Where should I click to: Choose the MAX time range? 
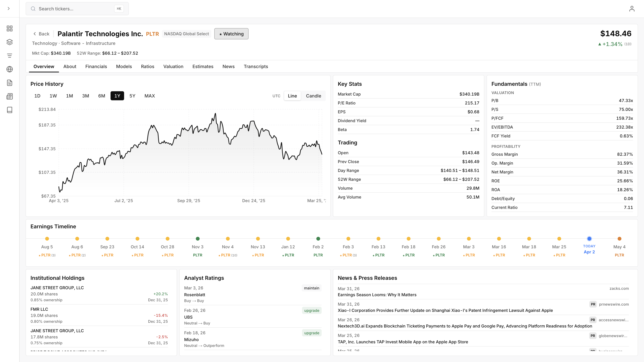click(150, 96)
